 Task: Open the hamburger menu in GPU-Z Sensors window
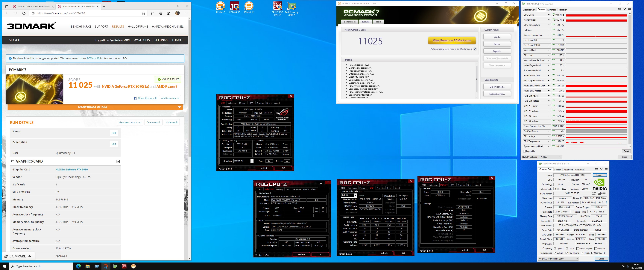click(x=629, y=8)
